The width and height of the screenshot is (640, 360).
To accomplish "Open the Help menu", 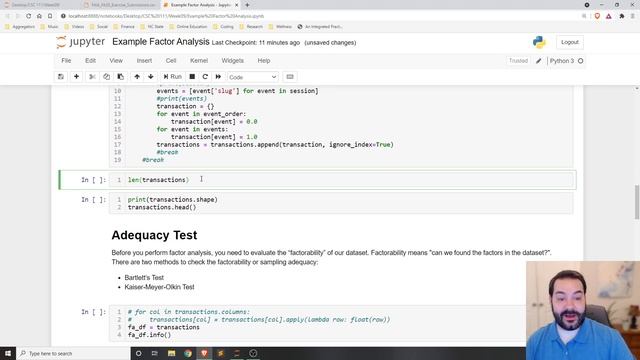I will (264, 60).
